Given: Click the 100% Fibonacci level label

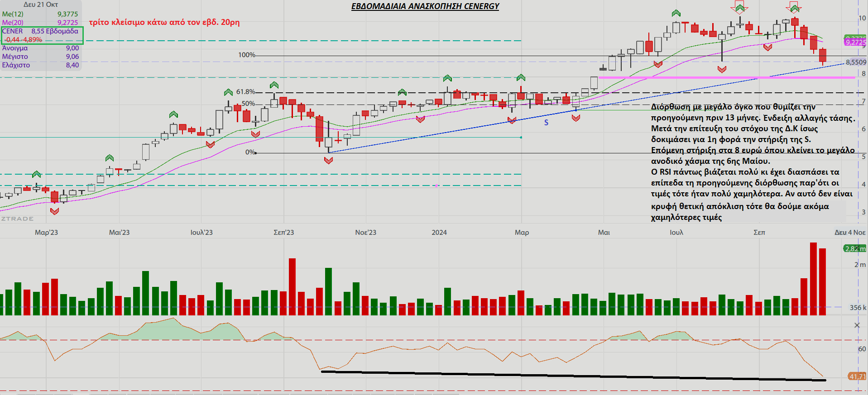Looking at the screenshot, I should pos(247,55).
